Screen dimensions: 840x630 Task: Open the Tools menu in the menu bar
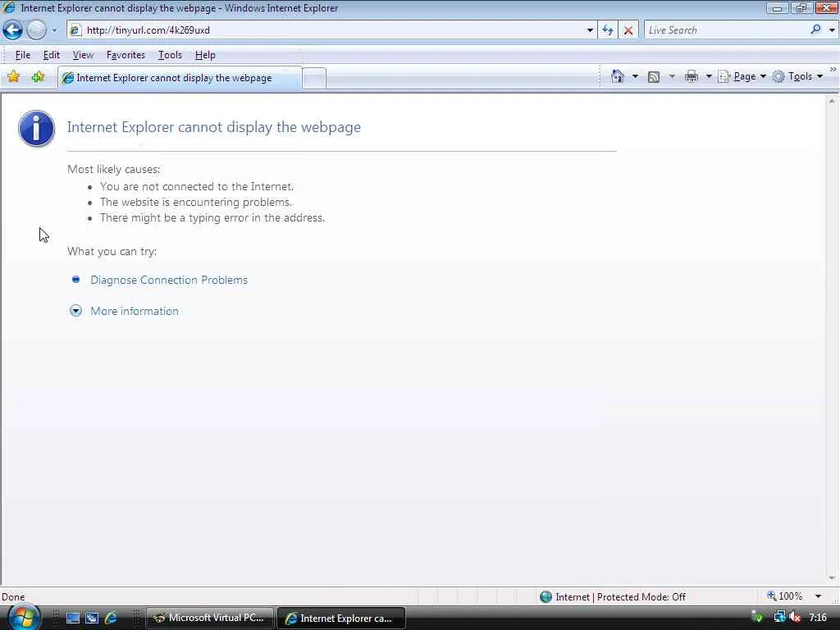click(170, 55)
